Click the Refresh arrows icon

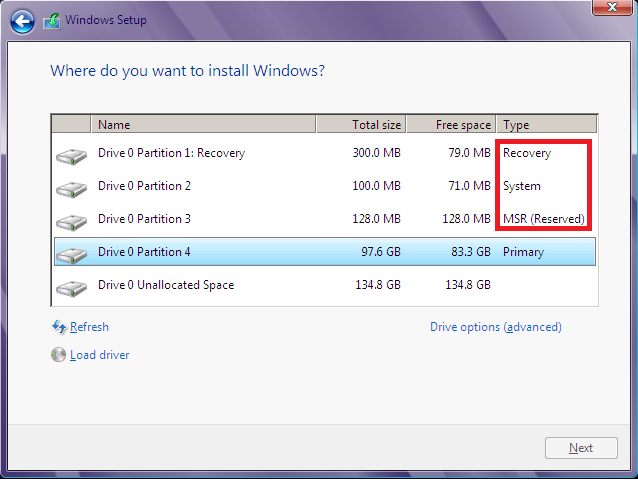pyautogui.click(x=59, y=327)
